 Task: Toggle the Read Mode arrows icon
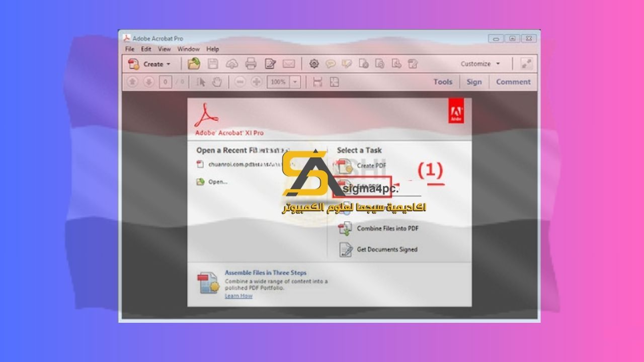[526, 64]
